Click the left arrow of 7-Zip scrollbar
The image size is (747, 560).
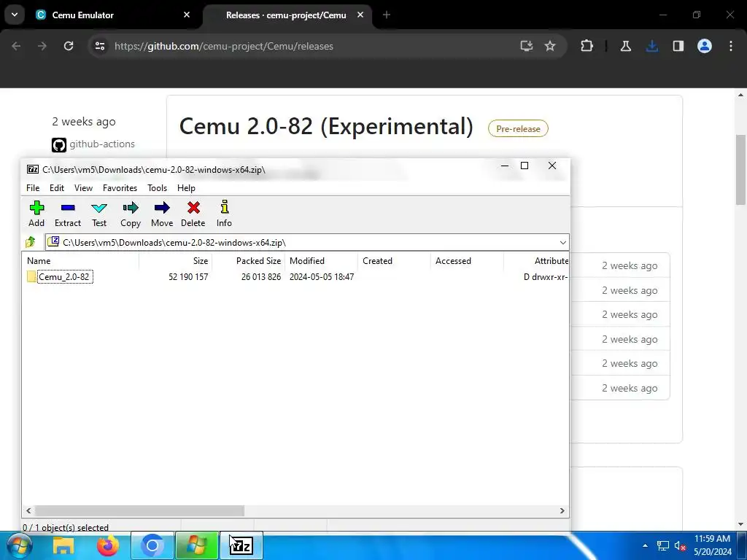(x=28, y=510)
